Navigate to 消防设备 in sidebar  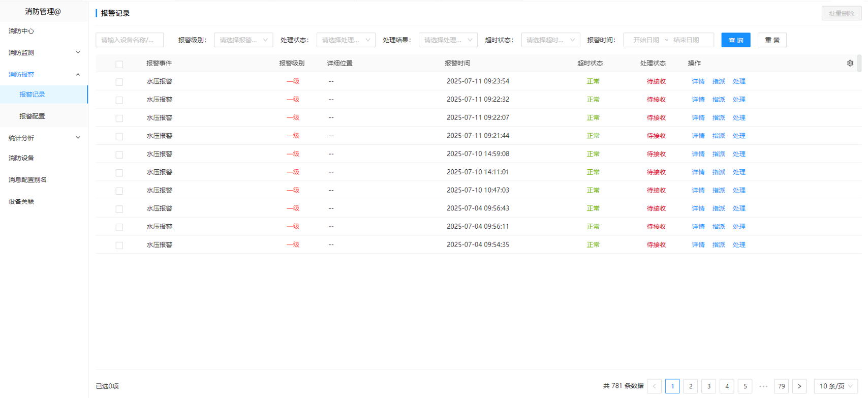click(21, 158)
